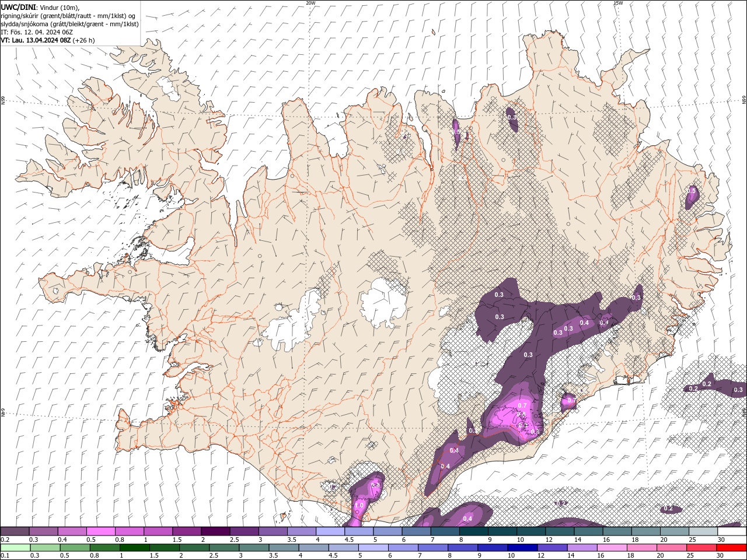Pick the pale pink 16 rain swatch
The width and height of the screenshot is (747, 560).
(610, 548)
